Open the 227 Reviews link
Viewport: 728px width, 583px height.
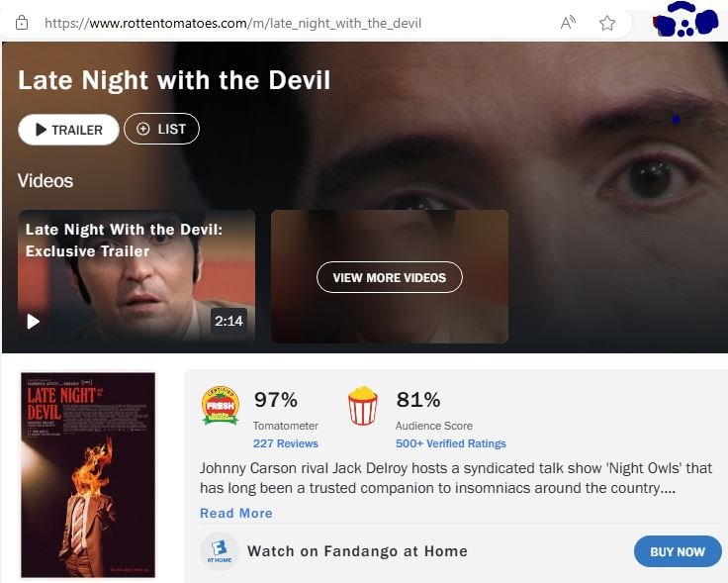coord(286,443)
